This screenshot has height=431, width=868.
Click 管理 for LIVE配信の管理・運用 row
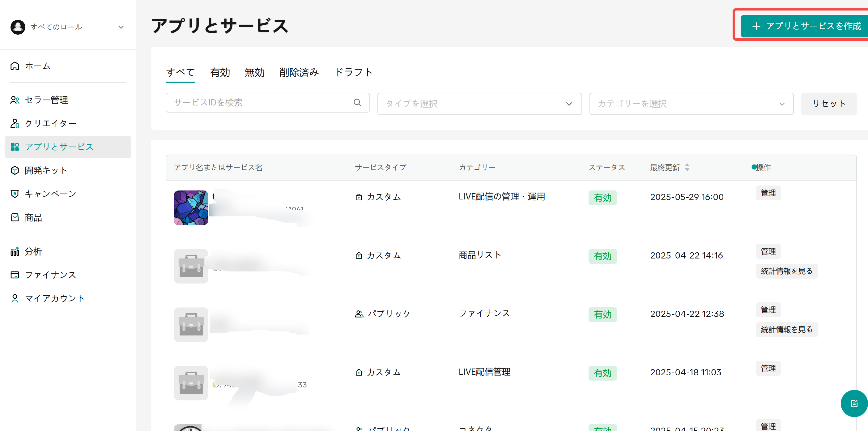coord(768,193)
